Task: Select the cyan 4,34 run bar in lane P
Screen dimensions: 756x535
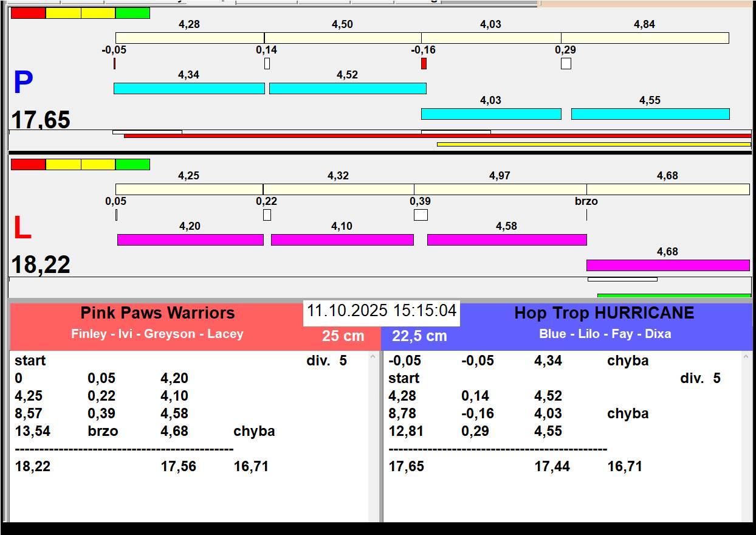Action: coord(189,88)
